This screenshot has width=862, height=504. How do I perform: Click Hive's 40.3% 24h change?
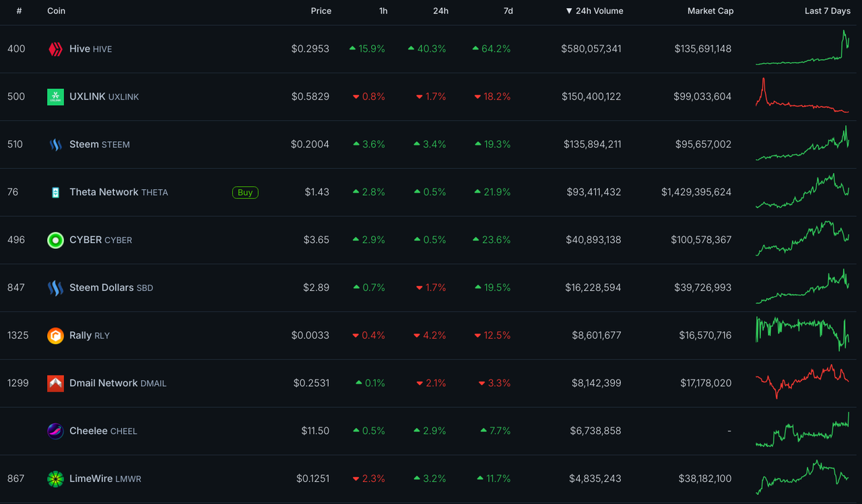click(x=427, y=49)
